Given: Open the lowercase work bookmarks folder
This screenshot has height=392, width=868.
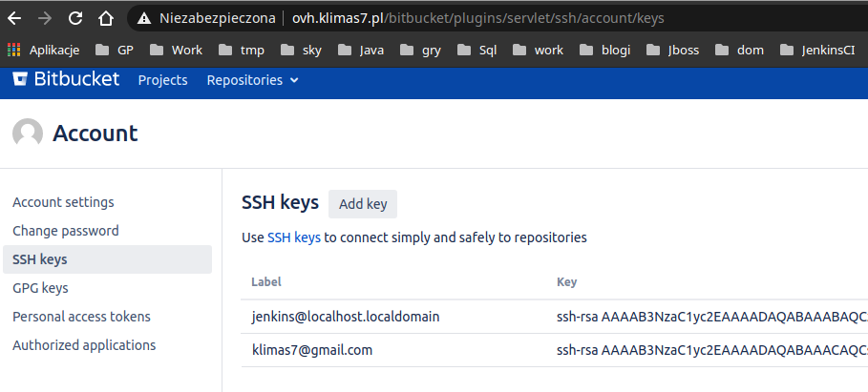Looking at the screenshot, I should pyautogui.click(x=538, y=51).
